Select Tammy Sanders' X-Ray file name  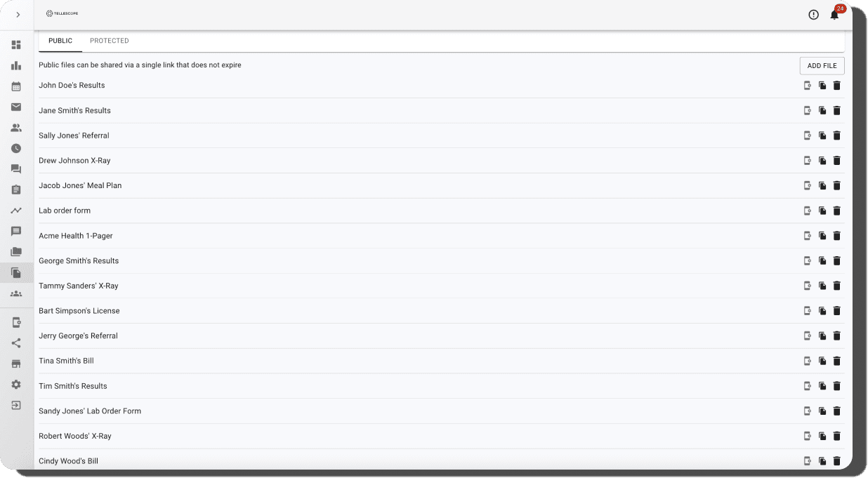pyautogui.click(x=79, y=286)
